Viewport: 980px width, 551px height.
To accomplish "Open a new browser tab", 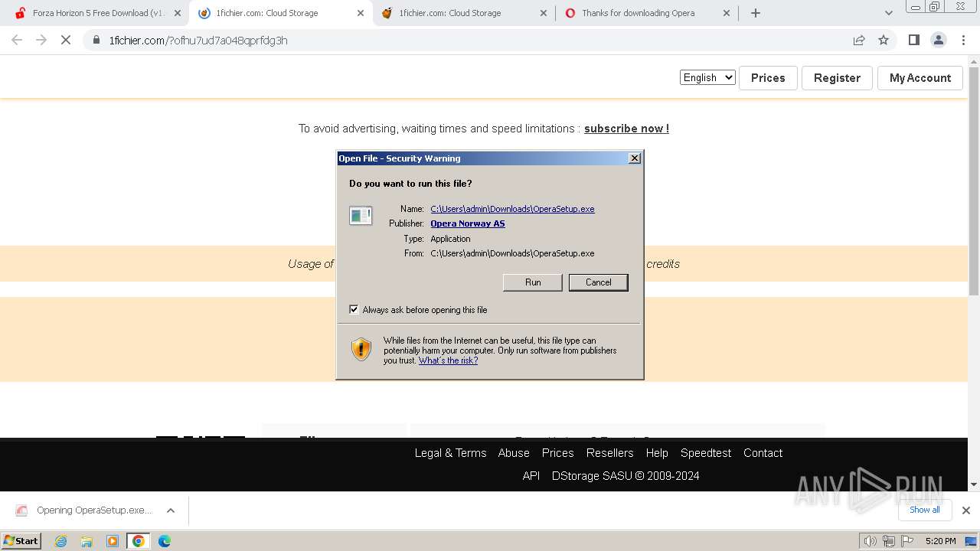I will coord(756,13).
